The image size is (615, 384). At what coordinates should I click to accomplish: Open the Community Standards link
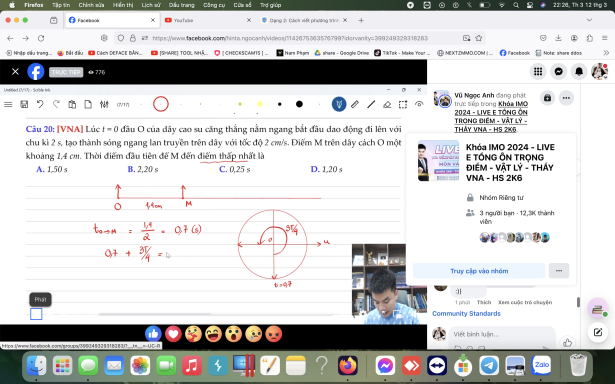tap(466, 313)
